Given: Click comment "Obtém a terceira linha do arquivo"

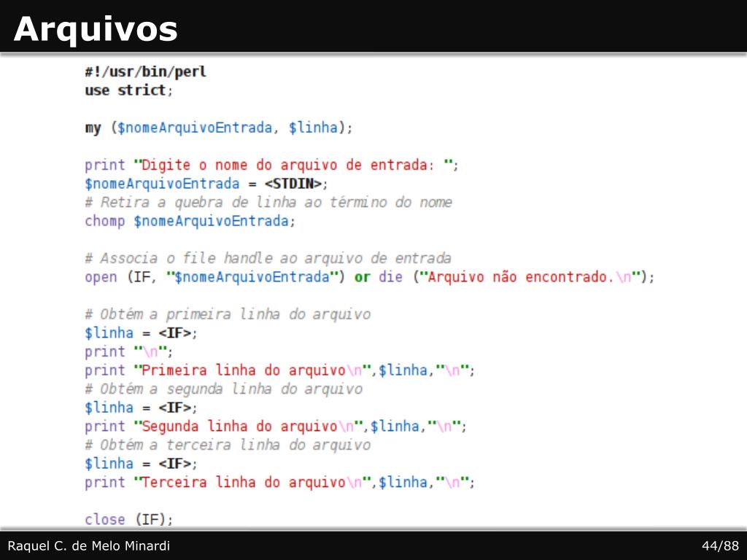Looking at the screenshot, I should [x=228, y=446].
